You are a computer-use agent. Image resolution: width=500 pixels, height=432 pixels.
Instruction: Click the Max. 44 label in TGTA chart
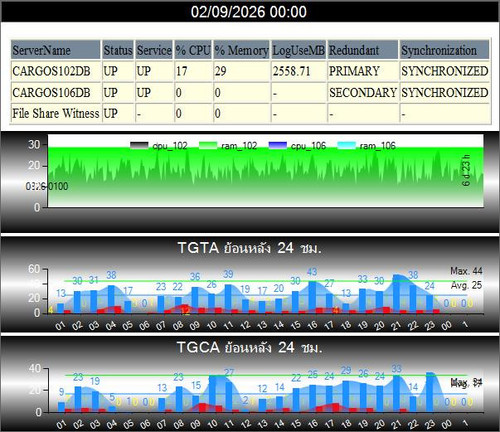click(x=466, y=271)
